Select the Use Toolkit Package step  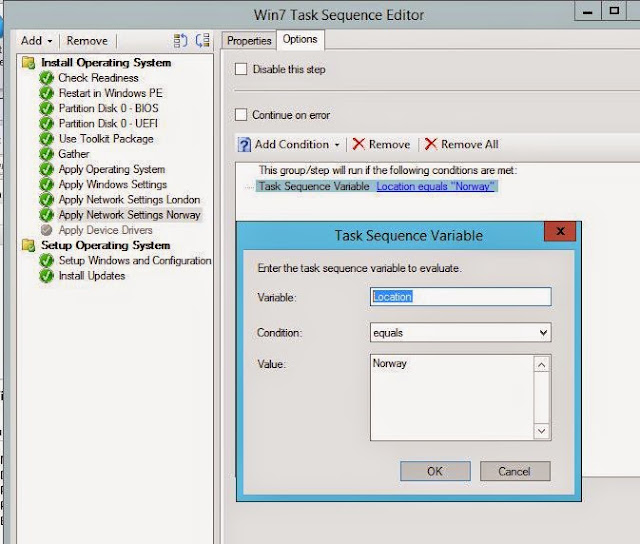click(106, 139)
